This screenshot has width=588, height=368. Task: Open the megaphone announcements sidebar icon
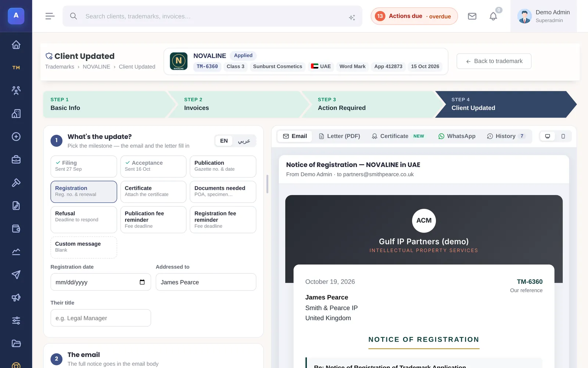click(16, 298)
